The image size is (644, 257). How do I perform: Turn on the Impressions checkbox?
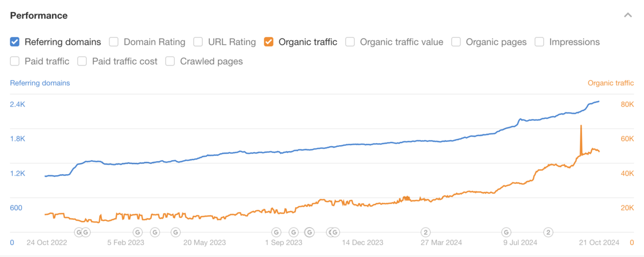click(539, 42)
